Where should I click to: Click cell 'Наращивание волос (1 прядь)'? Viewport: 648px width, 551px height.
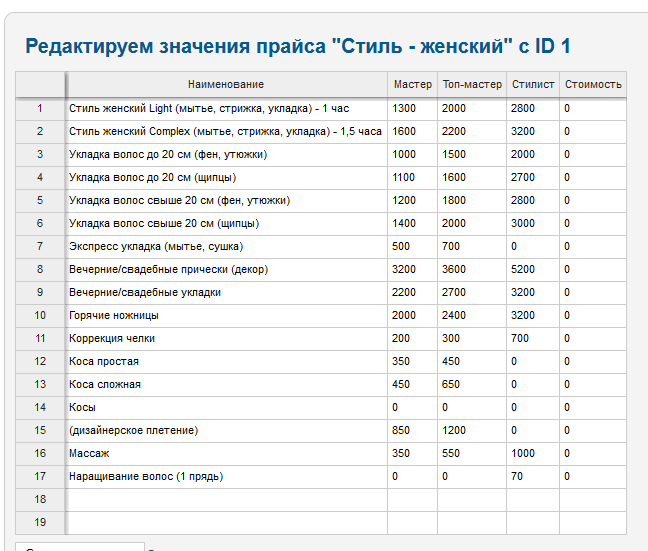(x=226, y=477)
